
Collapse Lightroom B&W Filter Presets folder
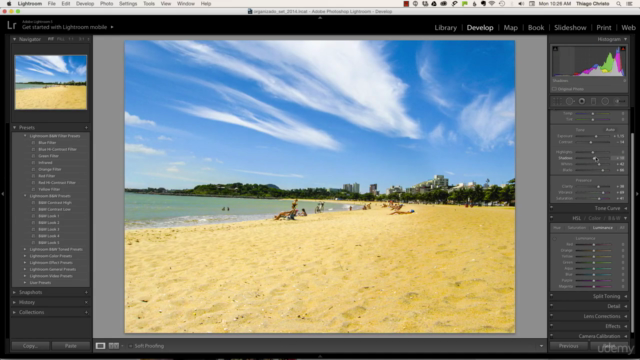coord(25,136)
